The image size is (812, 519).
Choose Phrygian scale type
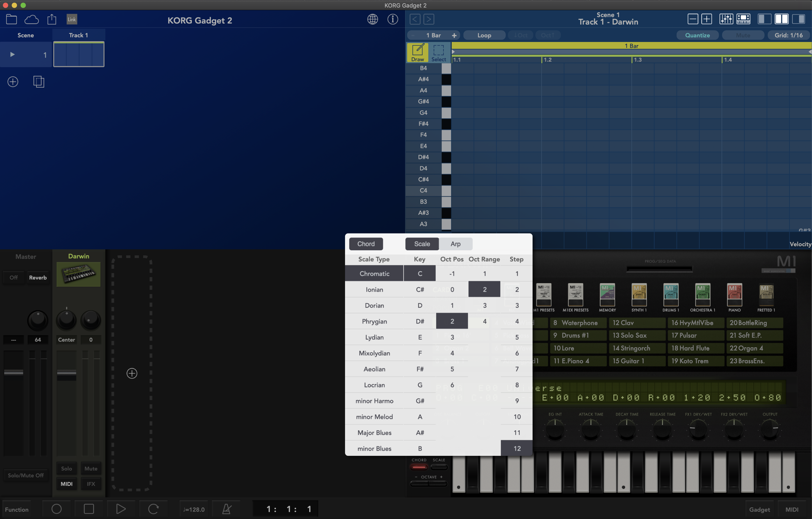[x=374, y=321]
